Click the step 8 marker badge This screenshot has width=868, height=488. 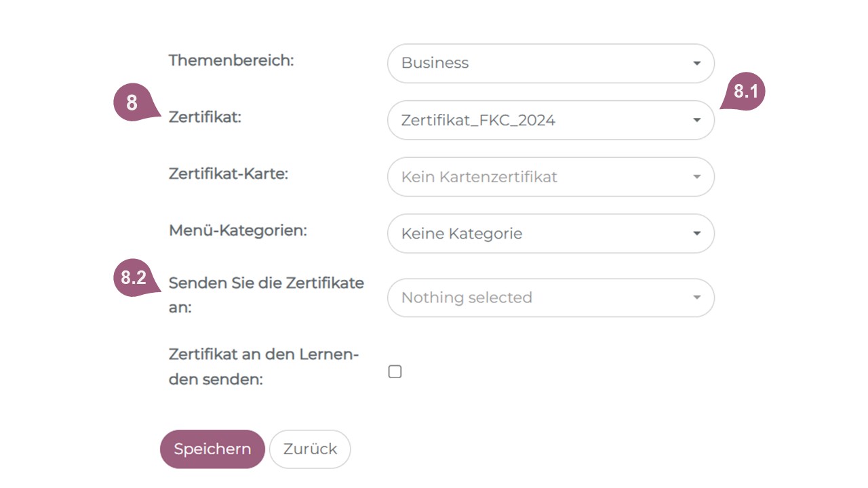click(x=132, y=103)
